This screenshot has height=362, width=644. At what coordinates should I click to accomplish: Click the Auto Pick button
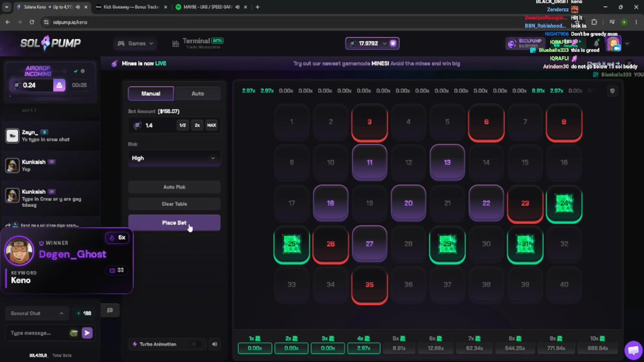pyautogui.click(x=174, y=187)
